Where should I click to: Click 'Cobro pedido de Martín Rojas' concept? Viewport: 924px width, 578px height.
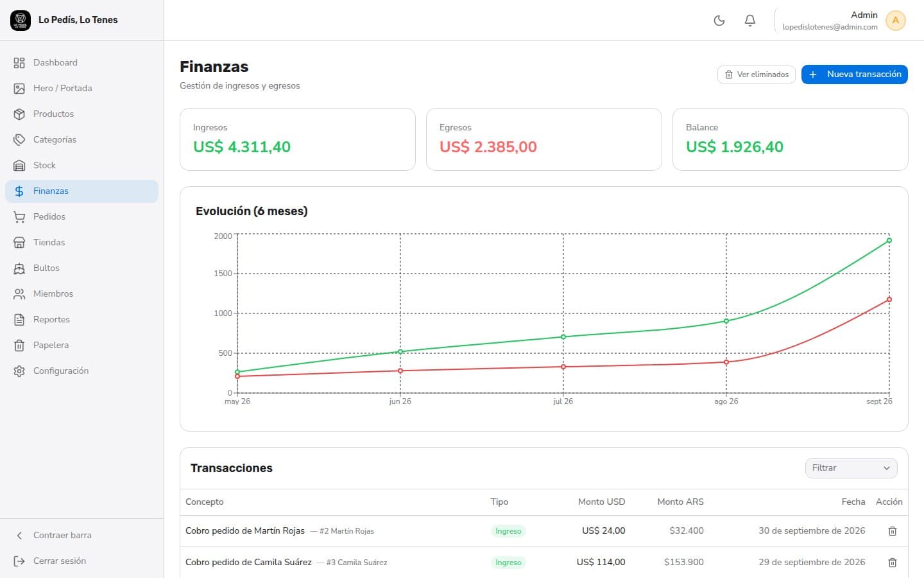[245, 530]
